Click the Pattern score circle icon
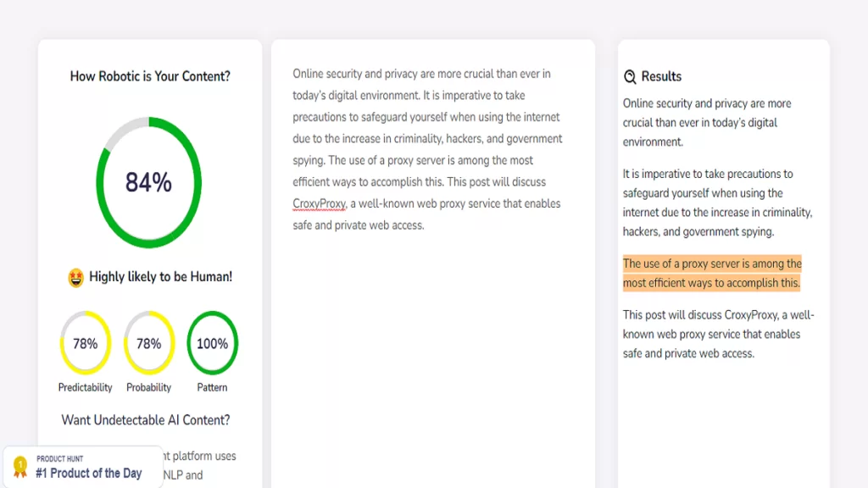 212,342
